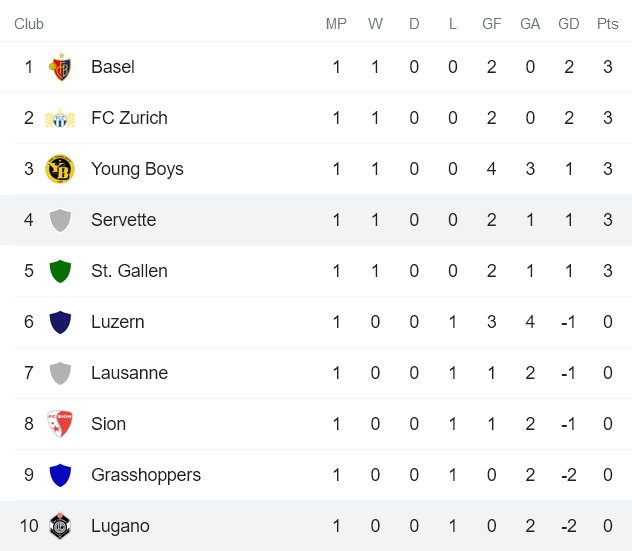
Task: Select the Grasshoppers team name
Action: pos(145,475)
